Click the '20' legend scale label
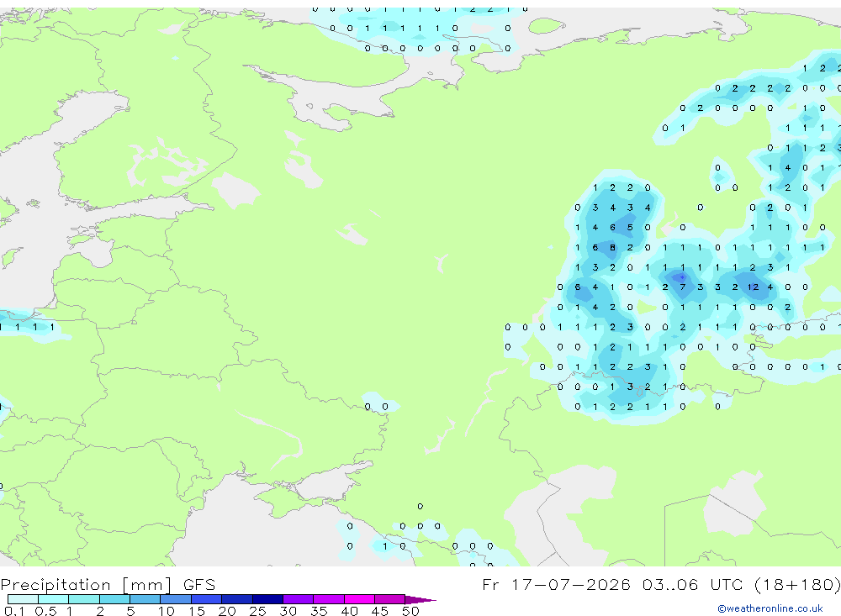 click(x=227, y=611)
